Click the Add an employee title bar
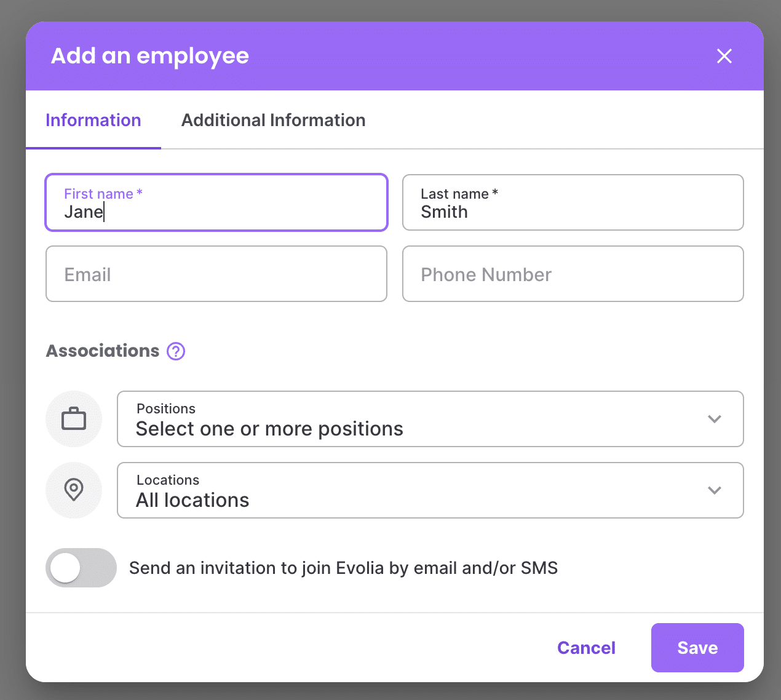This screenshot has width=781, height=700. (149, 56)
